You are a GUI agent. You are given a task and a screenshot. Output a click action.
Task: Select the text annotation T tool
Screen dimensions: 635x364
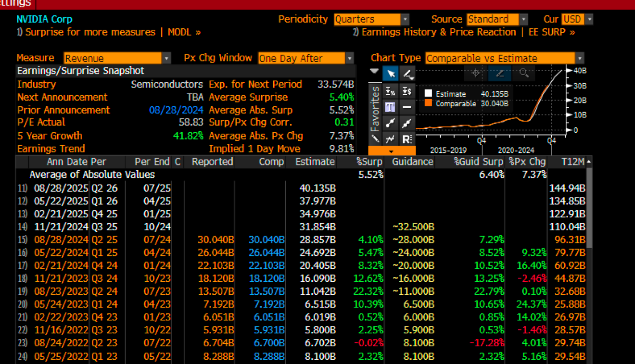pyautogui.click(x=391, y=107)
